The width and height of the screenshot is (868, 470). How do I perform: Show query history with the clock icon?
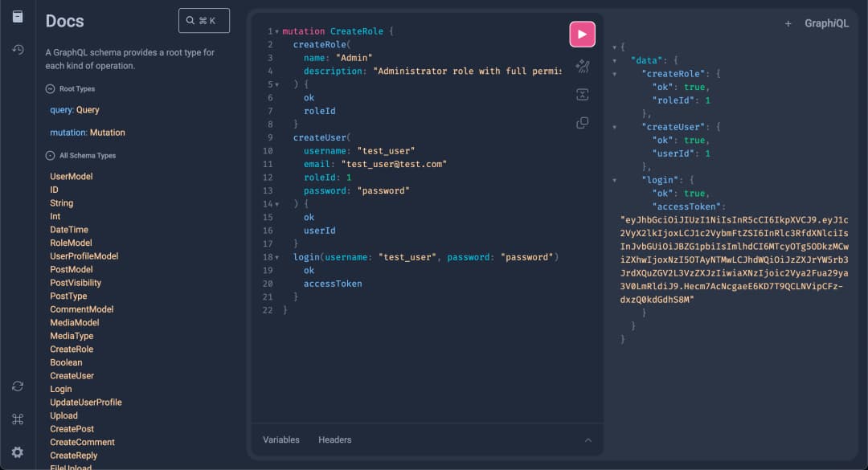tap(17, 49)
